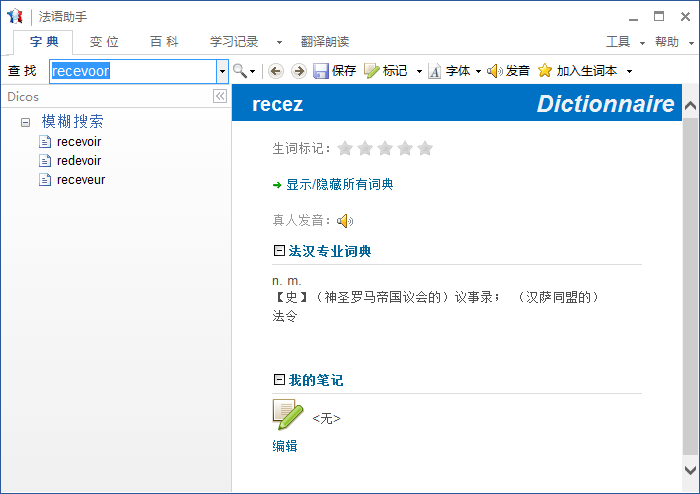This screenshot has height=494, width=700.
Task: Switch to the 百科 tab
Action: 164,42
